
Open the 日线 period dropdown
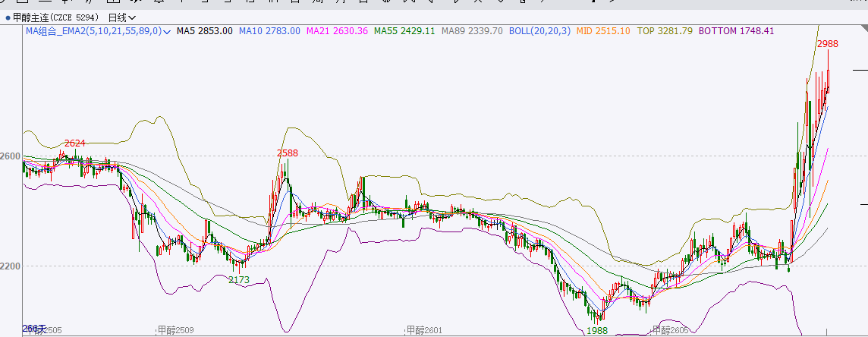pos(121,17)
